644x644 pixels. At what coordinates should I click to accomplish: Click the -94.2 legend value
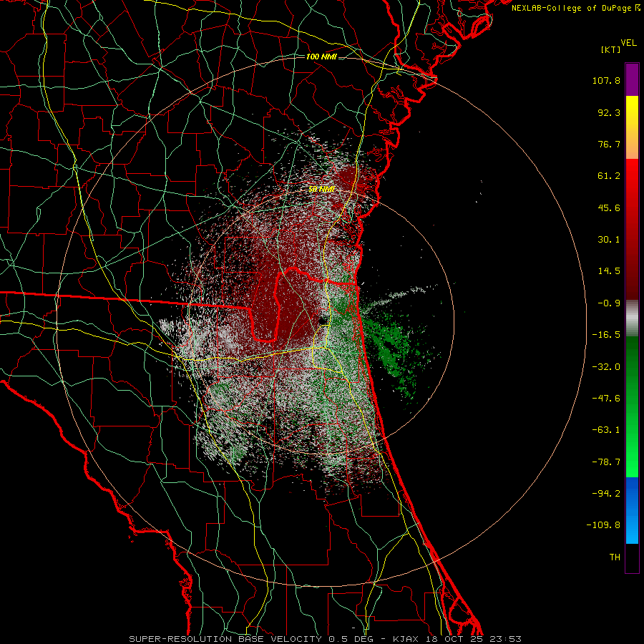606,494
